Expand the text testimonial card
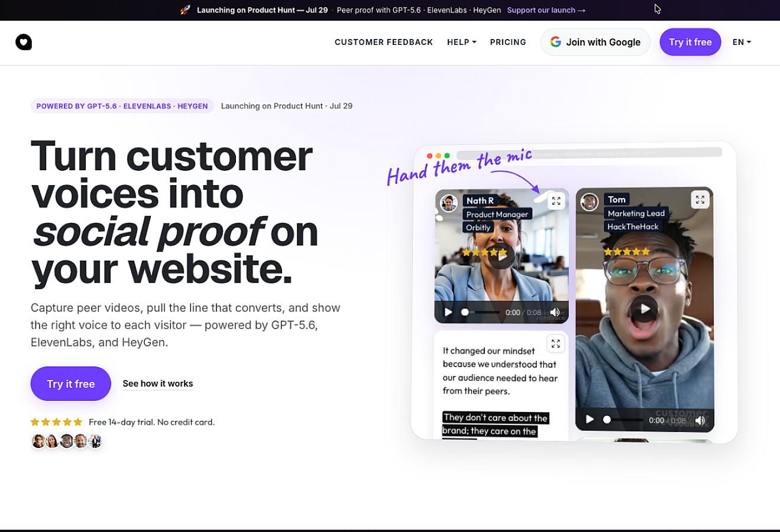 click(555, 343)
